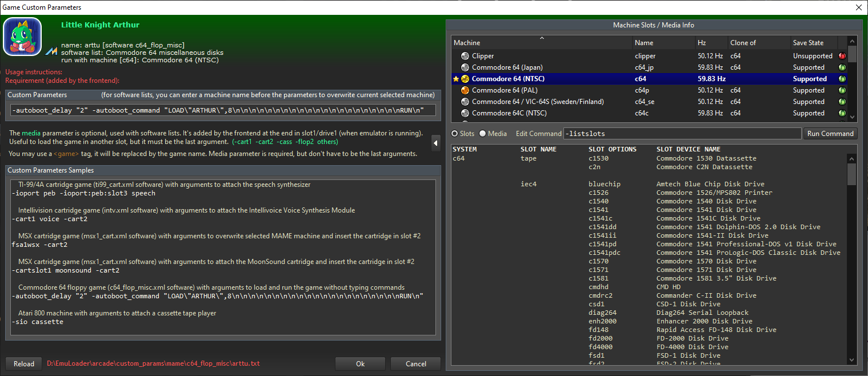Click into the Edit Command input field
This screenshot has height=376, width=868.
pos(682,134)
